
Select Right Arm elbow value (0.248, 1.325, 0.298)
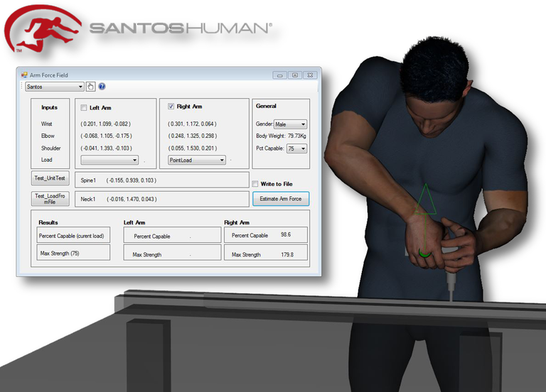pos(192,136)
